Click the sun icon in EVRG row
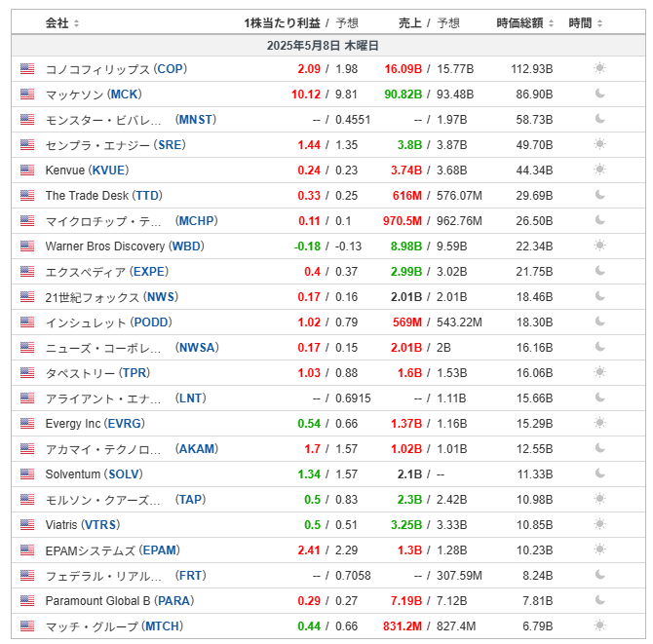The image size is (653, 644). click(x=599, y=423)
